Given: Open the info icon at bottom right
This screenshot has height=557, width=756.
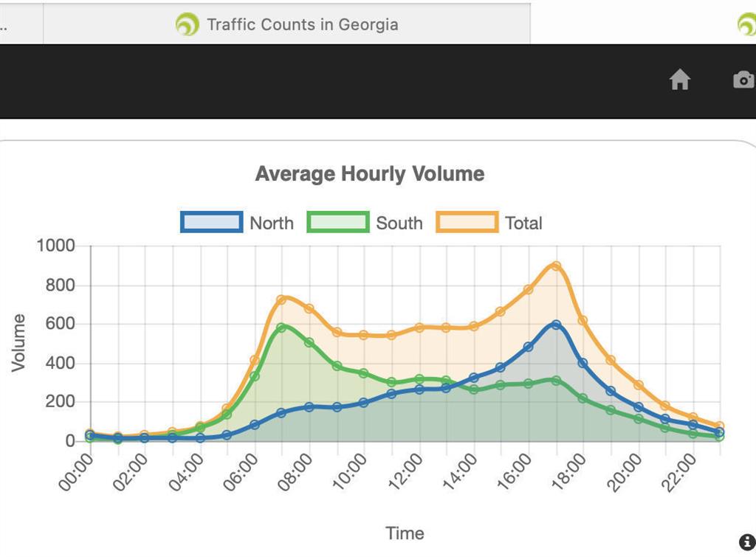Looking at the screenshot, I should (746, 542).
